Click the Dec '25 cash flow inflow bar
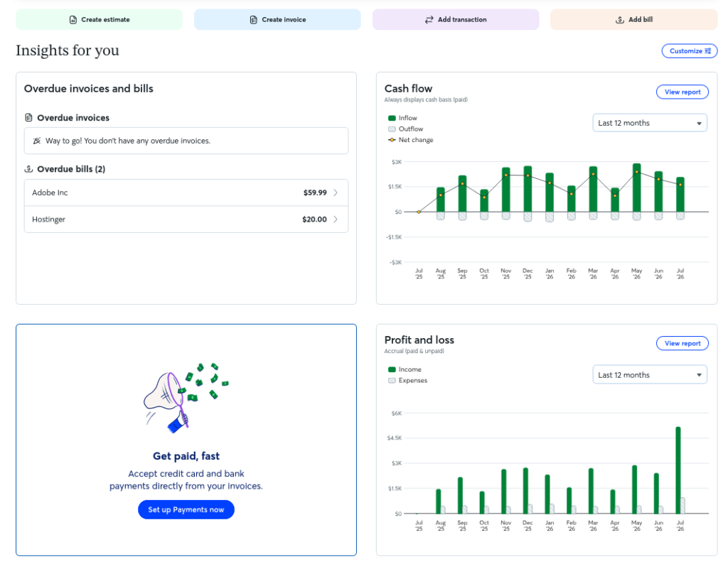Image resolution: width=728 pixels, height=569 pixels. click(x=528, y=189)
